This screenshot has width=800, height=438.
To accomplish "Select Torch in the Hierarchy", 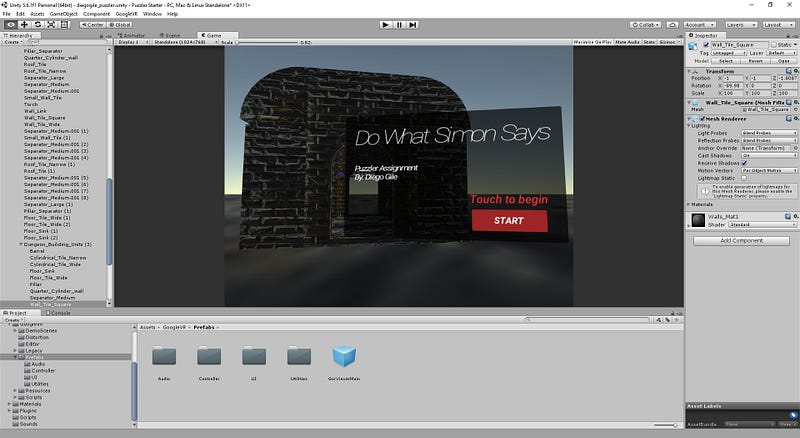I will pos(31,104).
